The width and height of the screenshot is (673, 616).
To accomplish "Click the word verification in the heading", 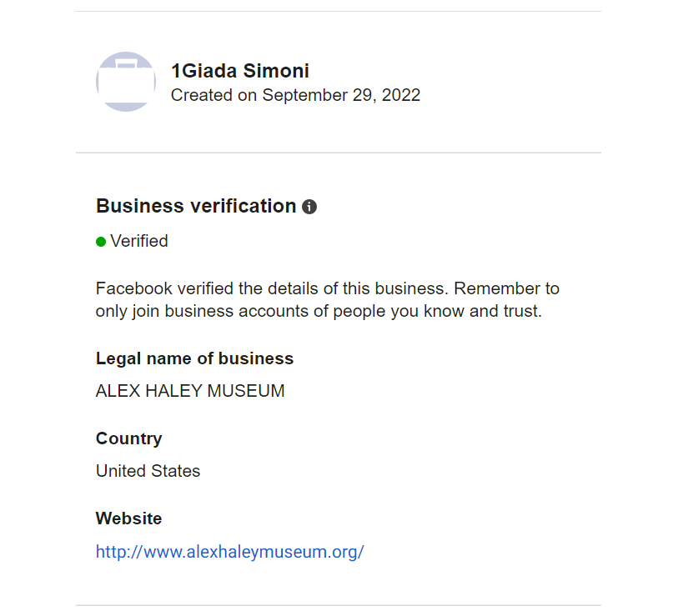I will pos(244,206).
